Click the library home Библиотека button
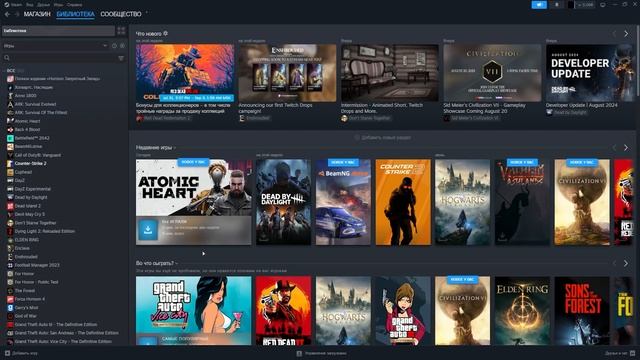This screenshot has width=640, height=360. [x=58, y=31]
